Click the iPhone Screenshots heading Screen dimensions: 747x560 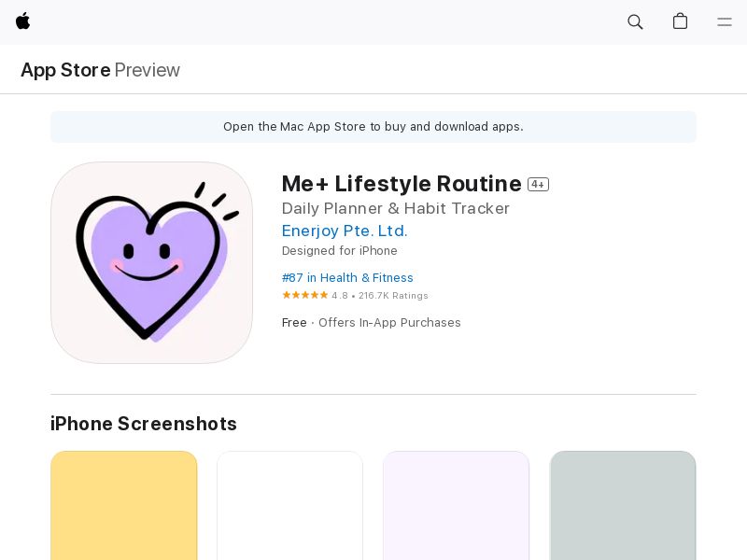[144, 424]
